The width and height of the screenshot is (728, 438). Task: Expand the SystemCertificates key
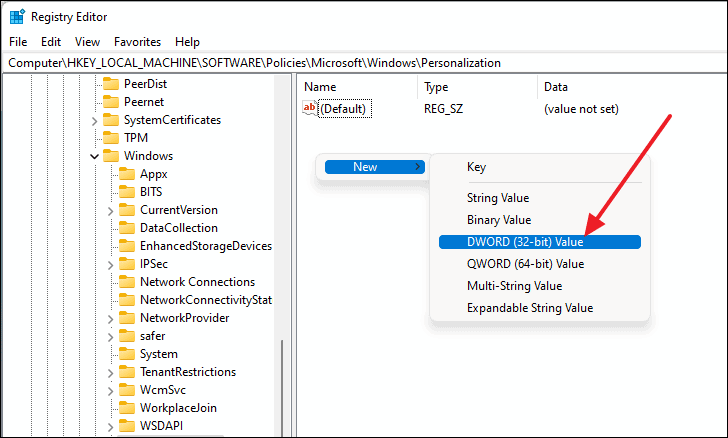(x=94, y=121)
